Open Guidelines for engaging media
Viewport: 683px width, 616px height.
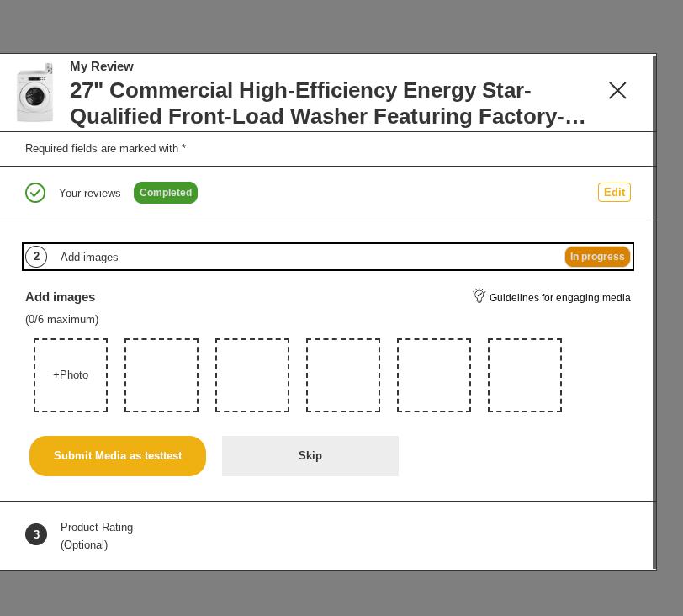click(559, 298)
